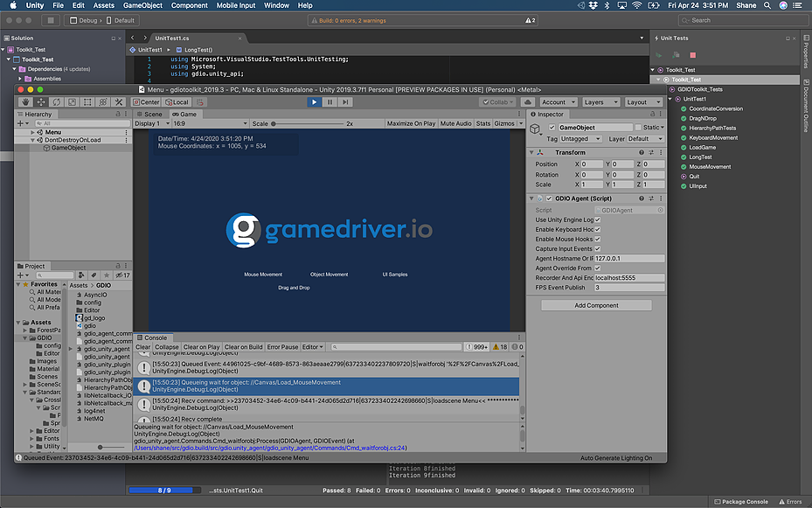Screen dimensions: 812x508
Task: Open the GameObject menu in menu bar
Action: 143,5
